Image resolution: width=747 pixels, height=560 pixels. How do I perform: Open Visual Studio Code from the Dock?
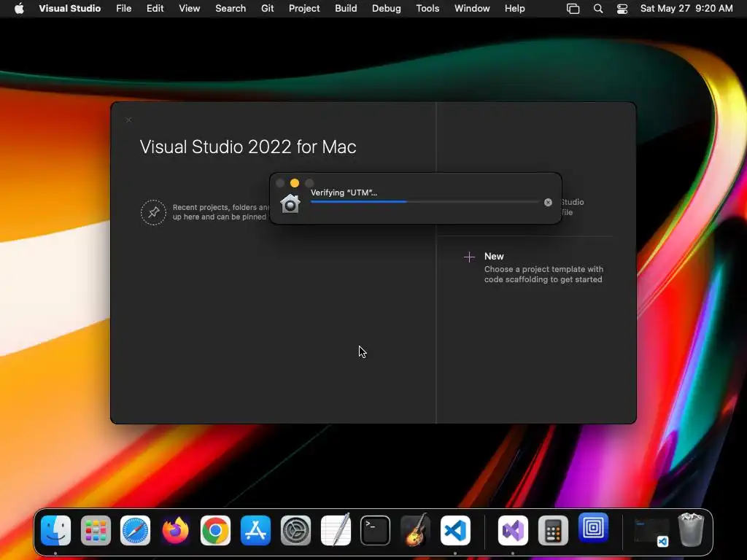click(455, 530)
